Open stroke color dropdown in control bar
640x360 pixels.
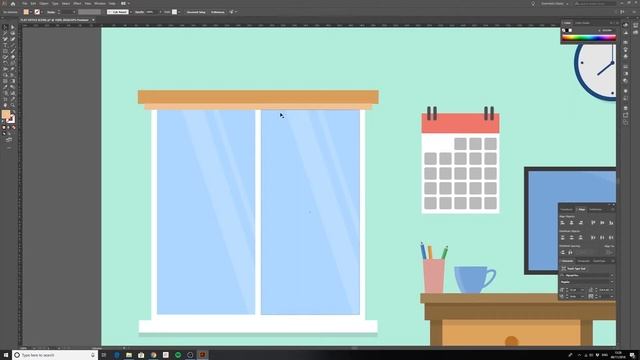coord(42,12)
